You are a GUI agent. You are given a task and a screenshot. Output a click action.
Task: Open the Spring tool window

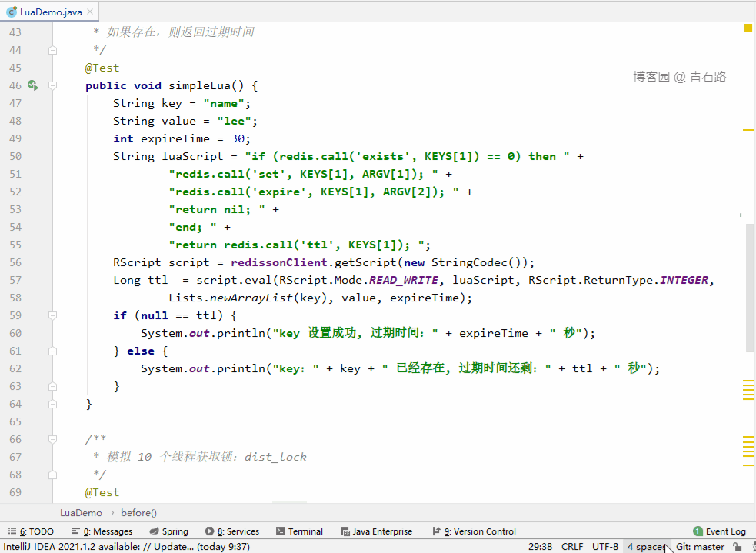[x=168, y=531]
